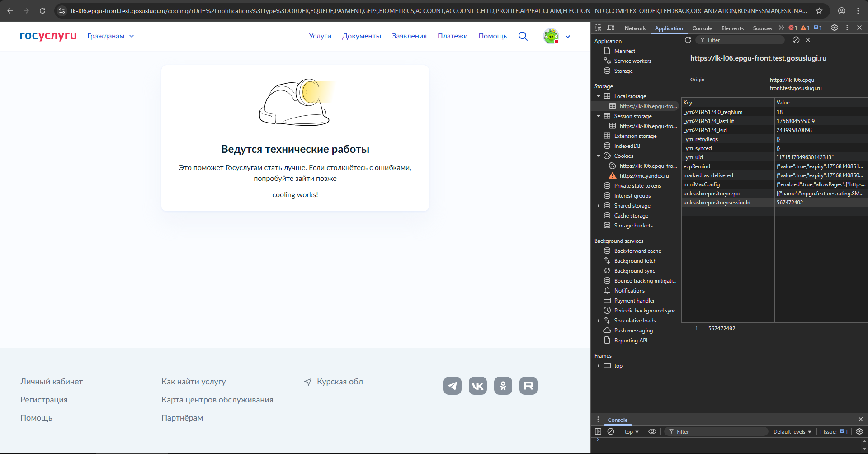Open the Платежи menu item

(x=453, y=36)
